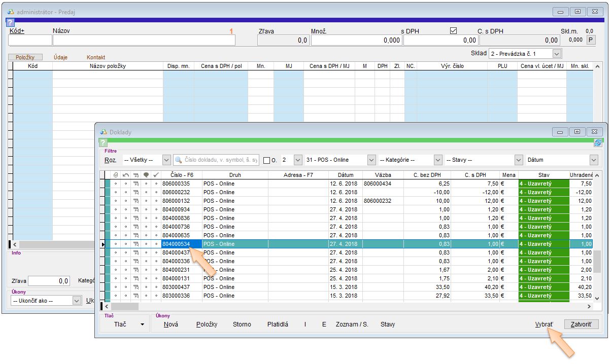Open the Stavy filter dropdown
612x364 pixels.
click(519, 160)
